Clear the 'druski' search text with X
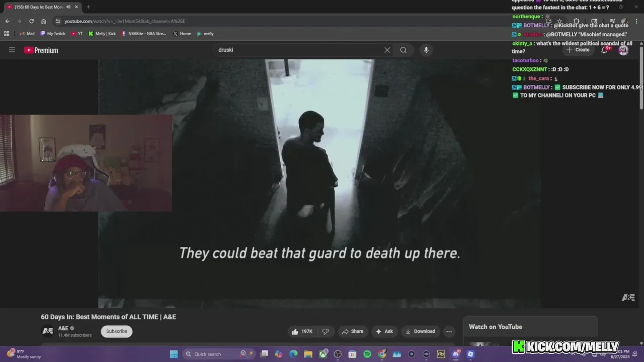Screen dimensions: 644x362 tap(387, 50)
